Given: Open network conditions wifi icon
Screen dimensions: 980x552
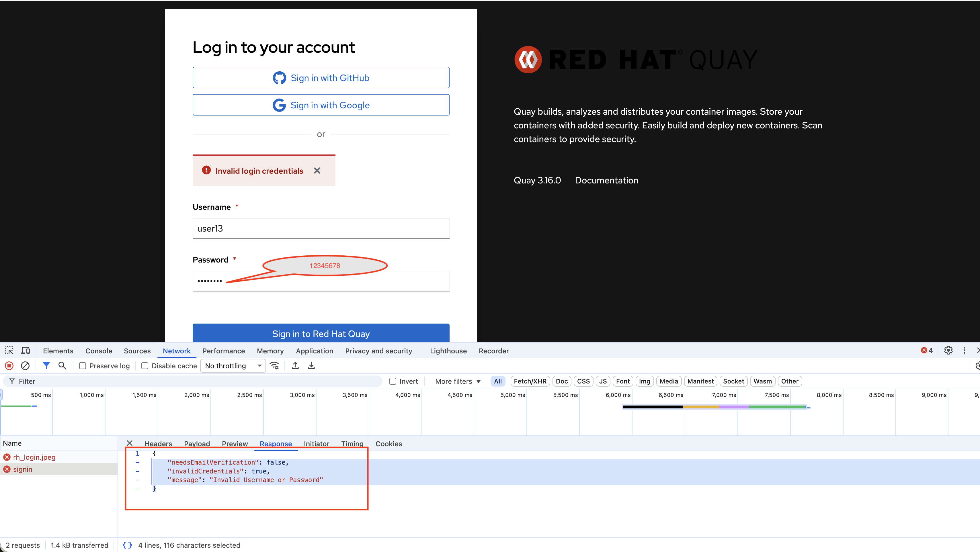Looking at the screenshot, I should 274,366.
